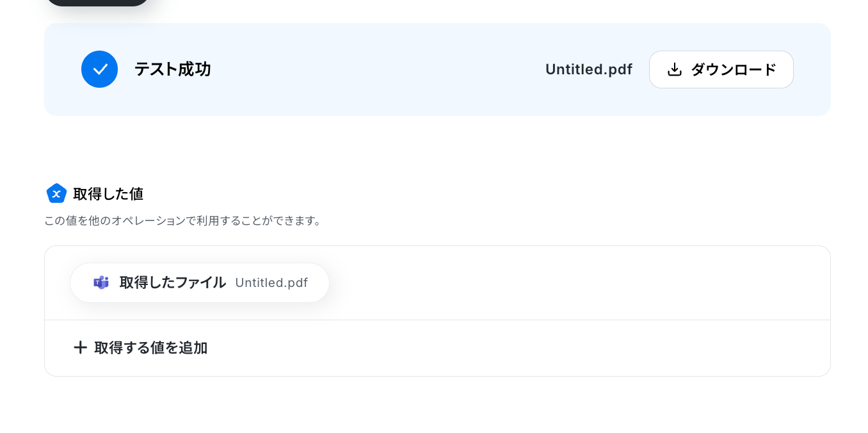Click the download arrow icon
The height and width of the screenshot is (433, 868).
[x=675, y=69]
